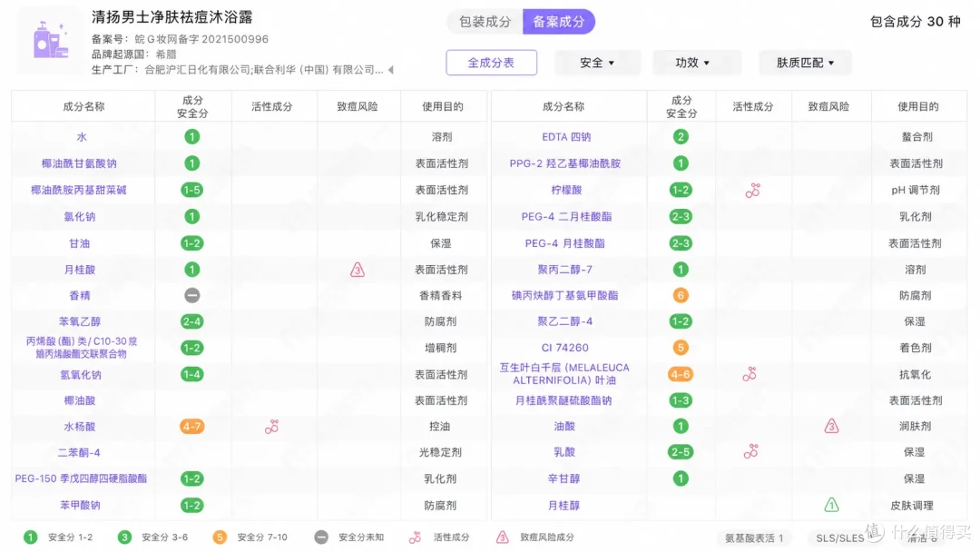The height and width of the screenshot is (552, 980).
Task: Click the active ingredient icon for 水杨酸
Action: 272,427
